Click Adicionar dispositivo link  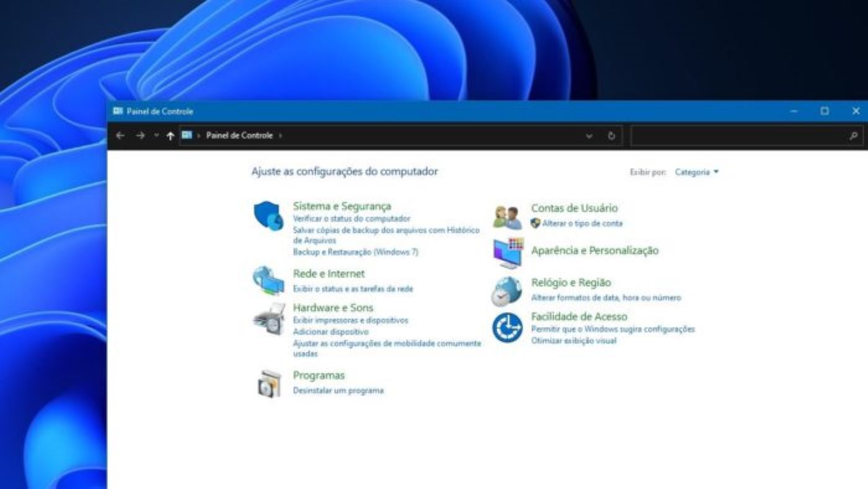[330, 332]
